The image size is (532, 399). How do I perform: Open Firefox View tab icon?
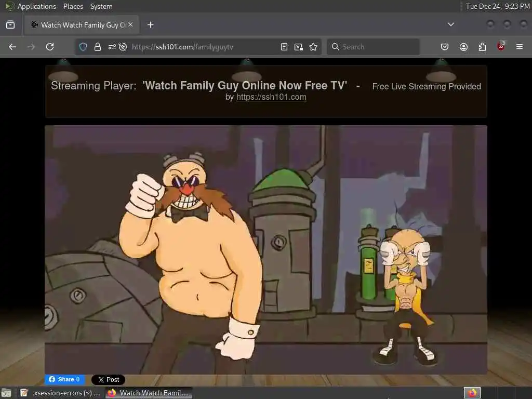10,25
